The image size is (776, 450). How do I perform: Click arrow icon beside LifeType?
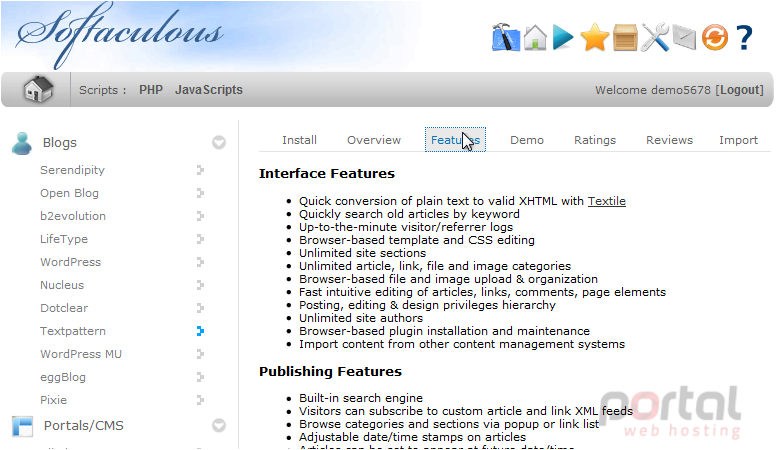pos(200,239)
